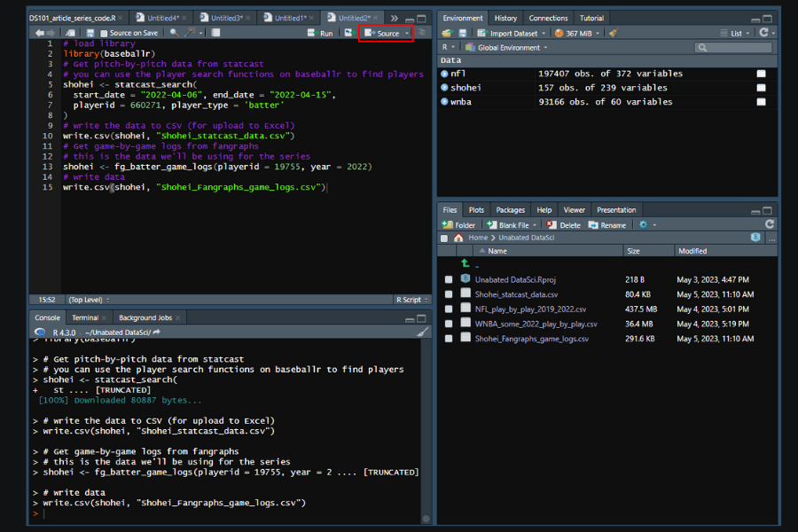798x532 pixels.
Task: Click the Run button
Action: (x=320, y=33)
